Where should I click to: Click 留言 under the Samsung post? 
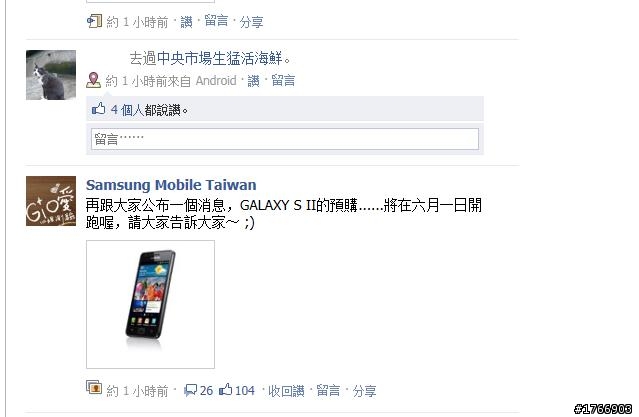(x=328, y=391)
